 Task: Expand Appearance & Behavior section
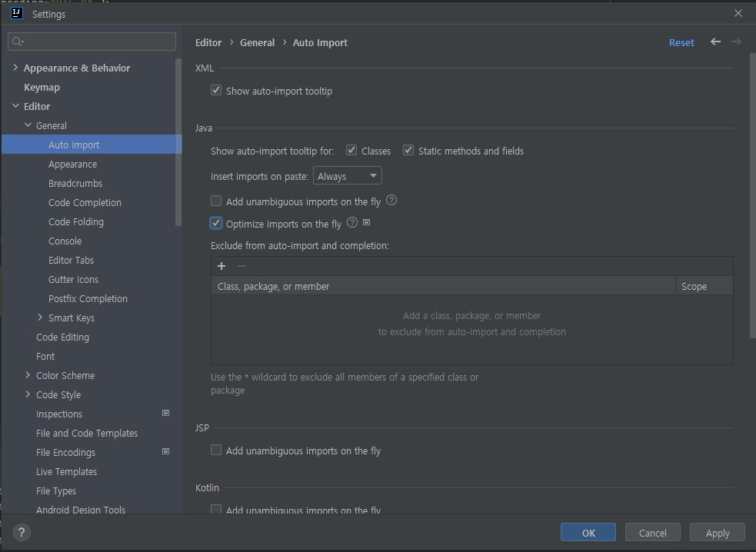(15, 68)
